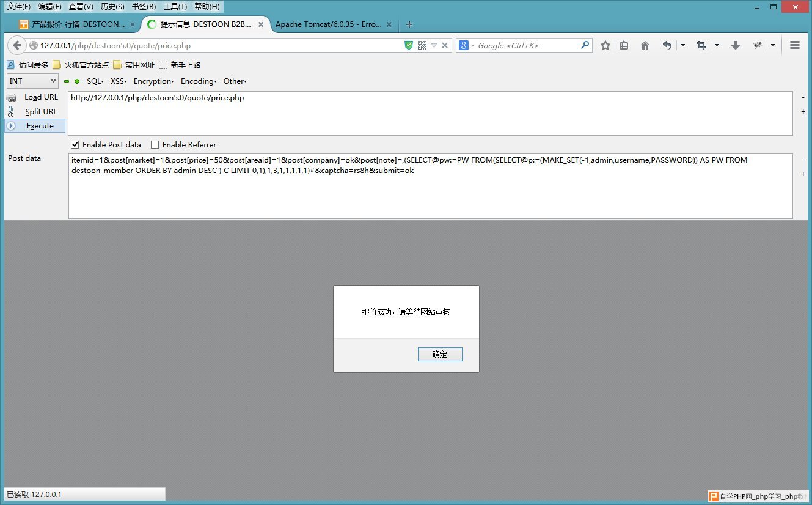
Task: Open the 访问最多 bookmark
Action: (x=27, y=65)
